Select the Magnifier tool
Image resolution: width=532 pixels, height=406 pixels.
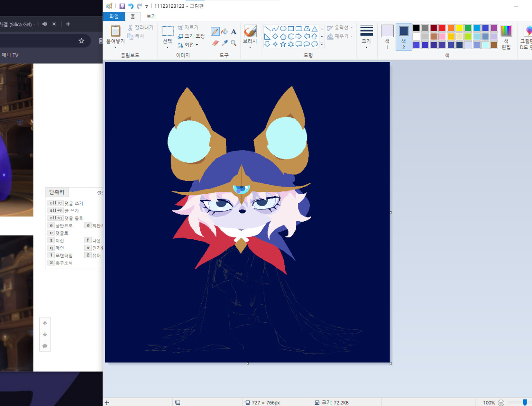click(234, 43)
